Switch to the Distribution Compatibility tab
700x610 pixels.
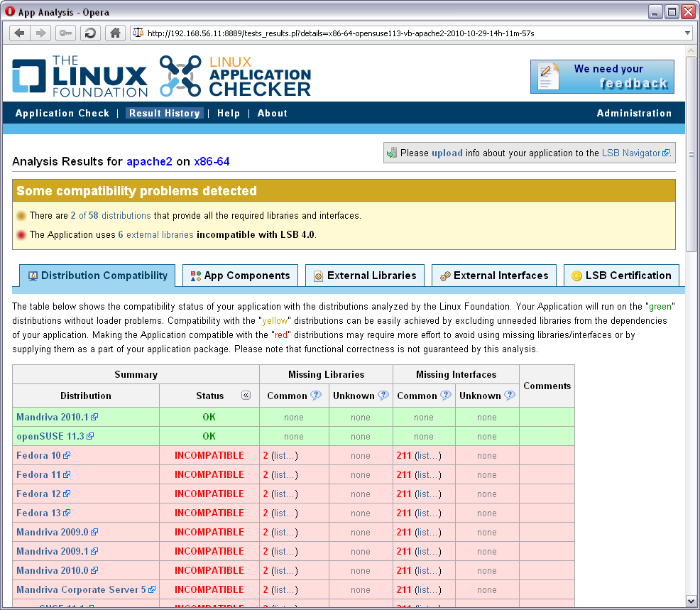[x=97, y=276]
